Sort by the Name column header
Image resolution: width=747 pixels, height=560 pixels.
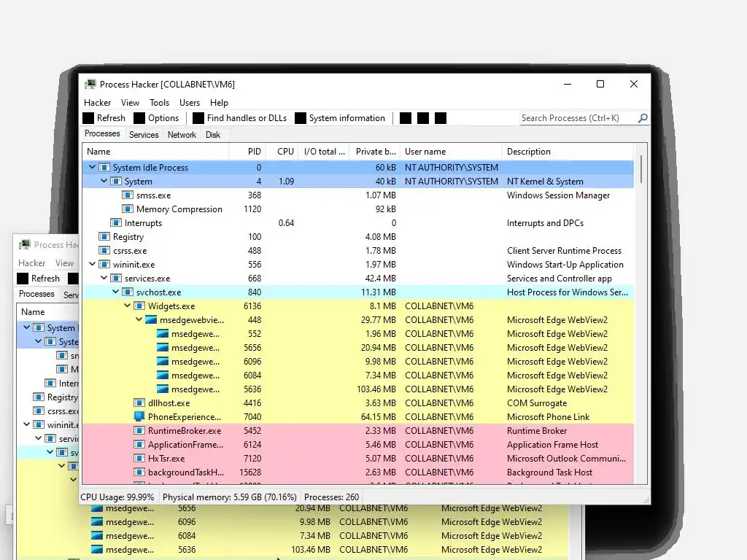(x=156, y=152)
